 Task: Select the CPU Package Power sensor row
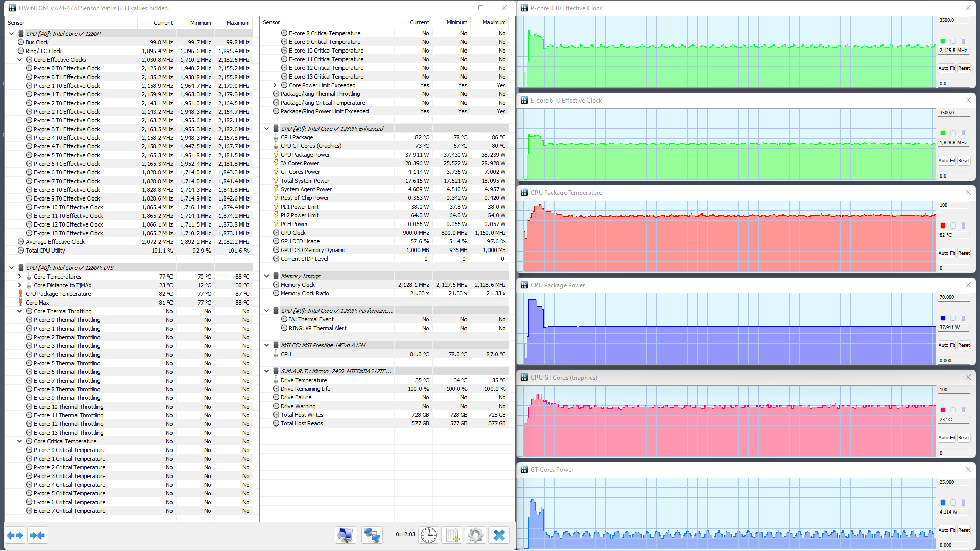pyautogui.click(x=305, y=155)
